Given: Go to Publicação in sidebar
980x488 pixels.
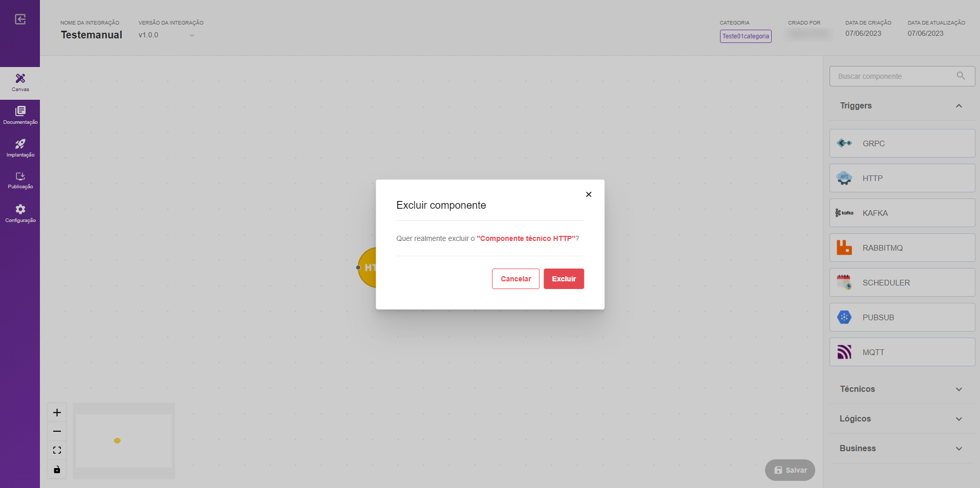Looking at the screenshot, I should click(20, 181).
